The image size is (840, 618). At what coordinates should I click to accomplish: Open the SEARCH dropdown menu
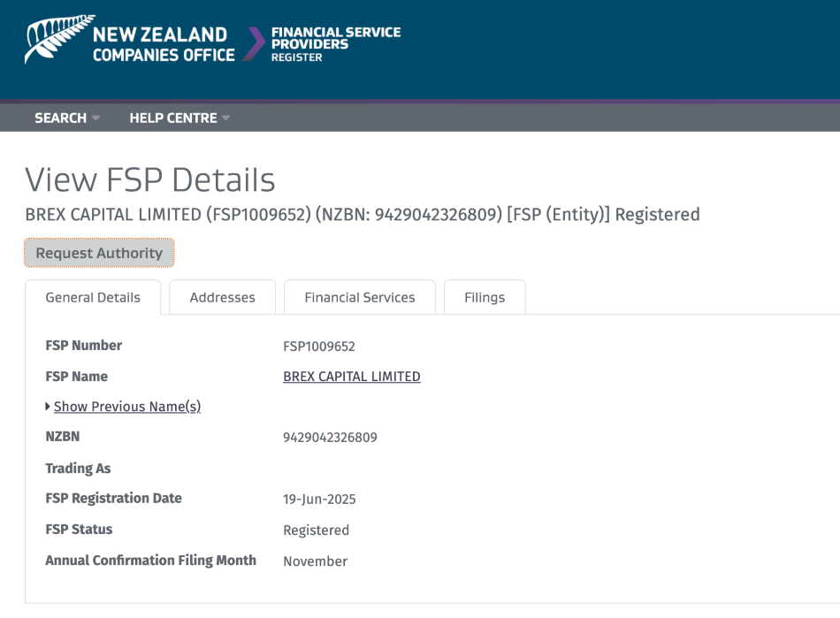(66, 118)
